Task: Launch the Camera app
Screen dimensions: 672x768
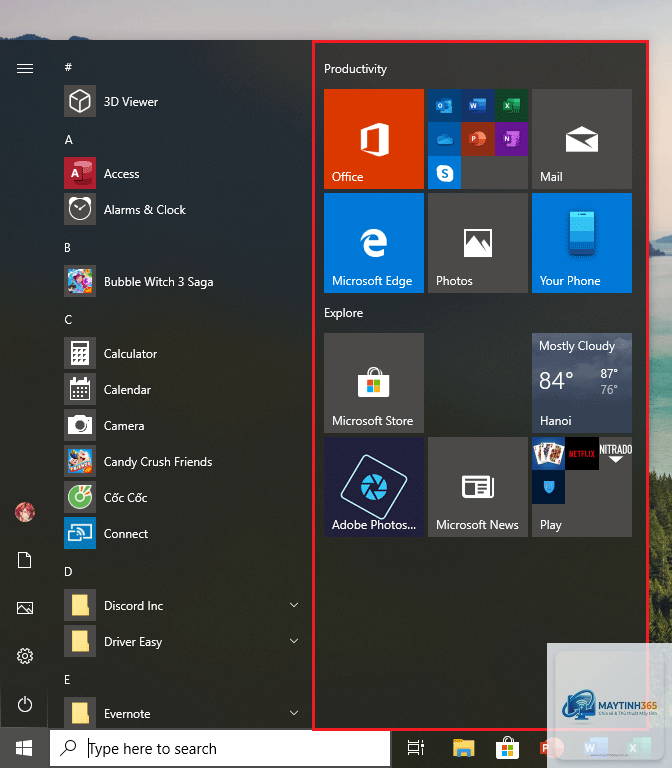Action: coord(181,426)
